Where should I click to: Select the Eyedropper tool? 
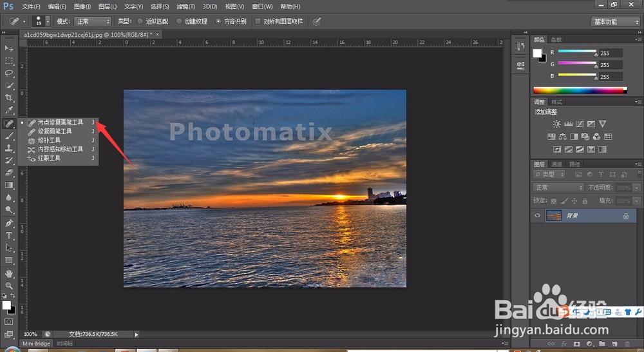(9, 110)
